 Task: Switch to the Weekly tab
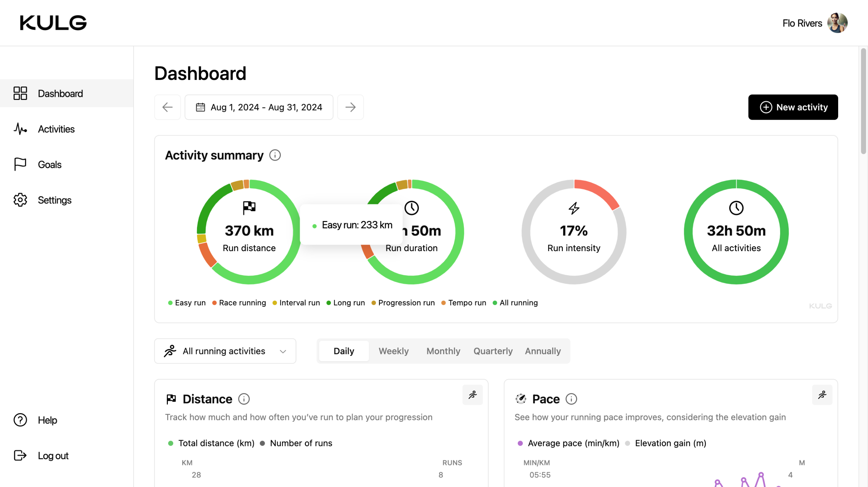pyautogui.click(x=393, y=351)
